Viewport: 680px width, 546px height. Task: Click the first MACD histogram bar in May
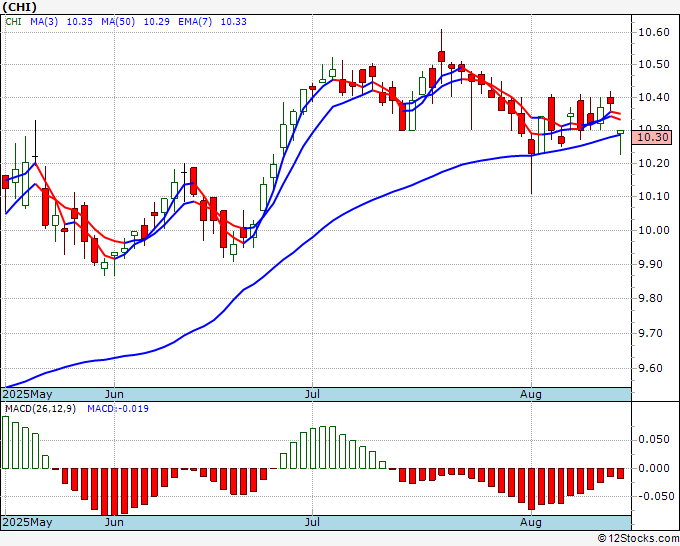click(x=5, y=442)
